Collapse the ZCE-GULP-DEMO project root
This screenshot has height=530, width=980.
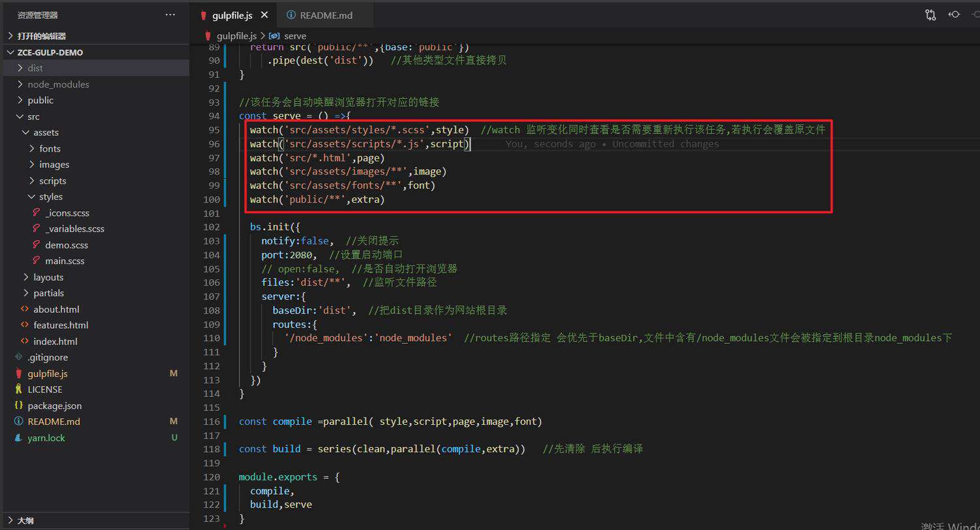pyautogui.click(x=96, y=52)
